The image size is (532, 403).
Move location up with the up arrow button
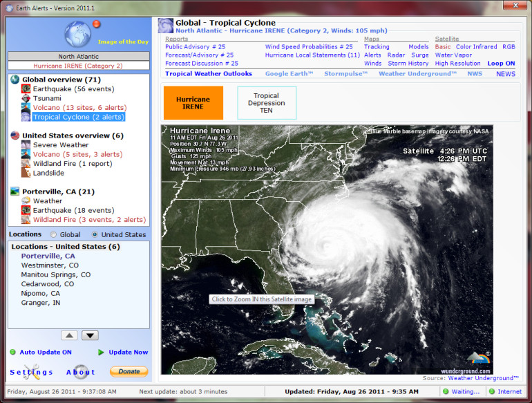point(69,335)
